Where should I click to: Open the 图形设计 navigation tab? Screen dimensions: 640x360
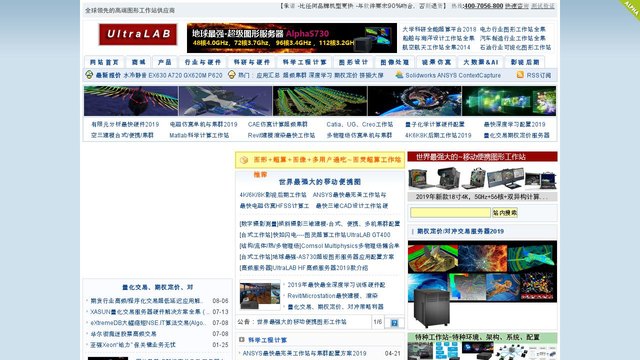tap(353, 62)
